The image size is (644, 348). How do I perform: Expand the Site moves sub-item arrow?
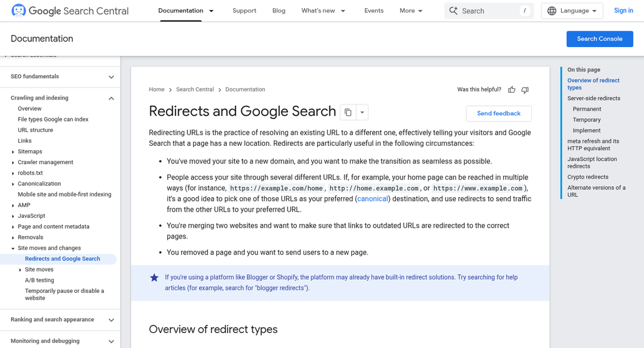tap(20, 270)
